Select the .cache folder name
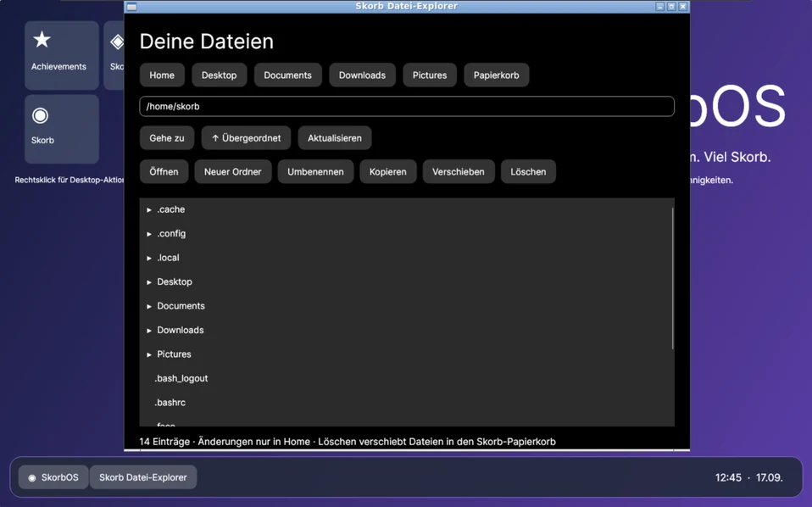The height and width of the screenshot is (507, 812). [171, 209]
